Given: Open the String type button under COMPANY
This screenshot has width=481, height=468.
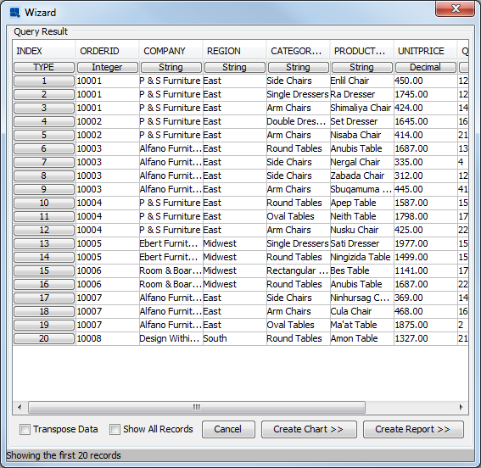Looking at the screenshot, I should coord(171,67).
